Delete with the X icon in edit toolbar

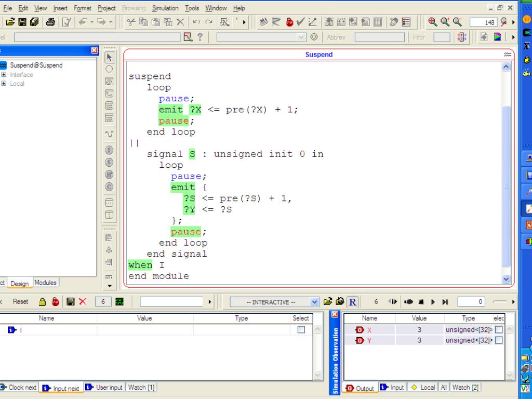click(180, 22)
